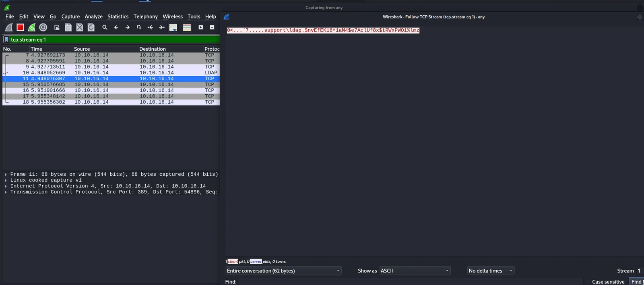This screenshot has width=644, height=285.
Task: Save the capture file from the toolbar
Action: (x=68, y=27)
